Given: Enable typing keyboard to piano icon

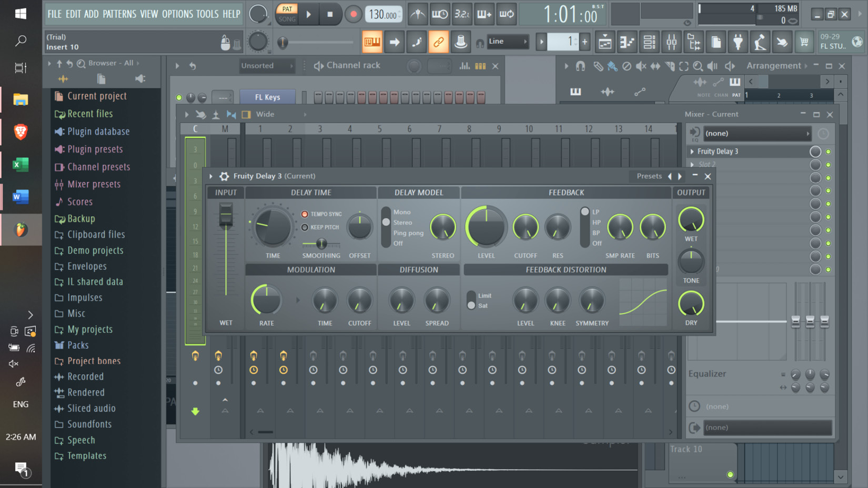Looking at the screenshot, I should (372, 42).
